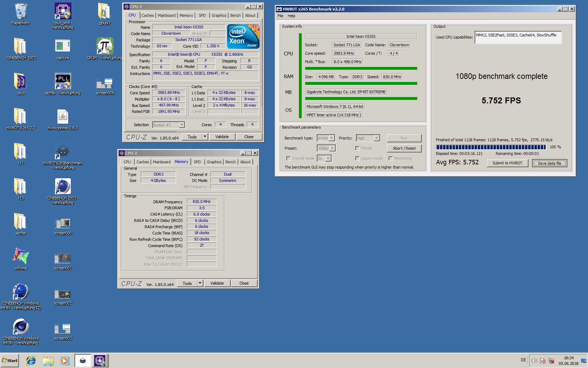Click the volume icon in system tray

pyautogui.click(x=534, y=361)
